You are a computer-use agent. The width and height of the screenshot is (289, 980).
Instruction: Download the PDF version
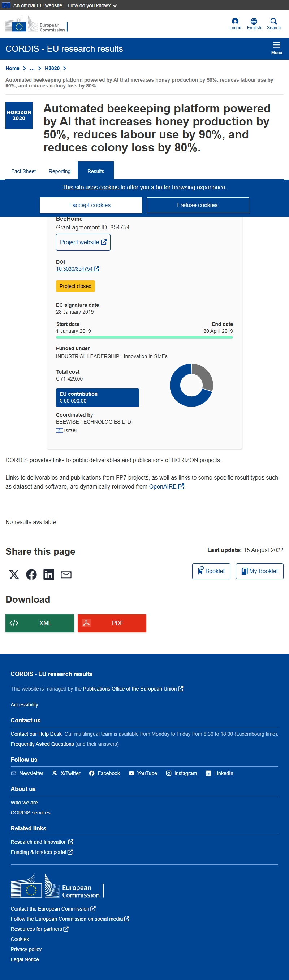point(112,623)
